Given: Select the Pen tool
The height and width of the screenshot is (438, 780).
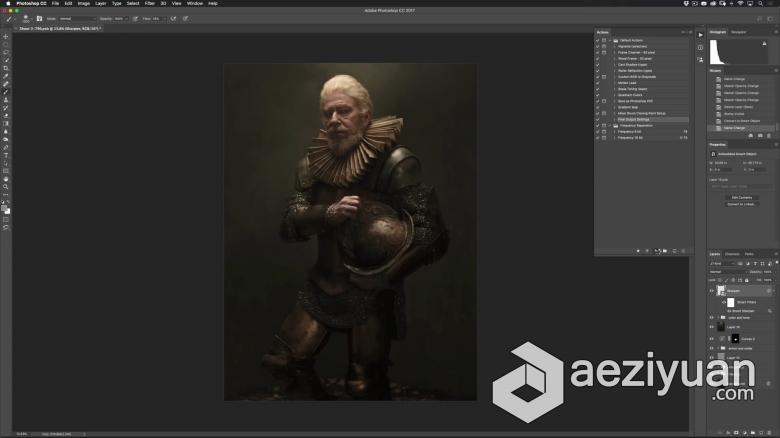Looking at the screenshot, I should click(x=5, y=148).
